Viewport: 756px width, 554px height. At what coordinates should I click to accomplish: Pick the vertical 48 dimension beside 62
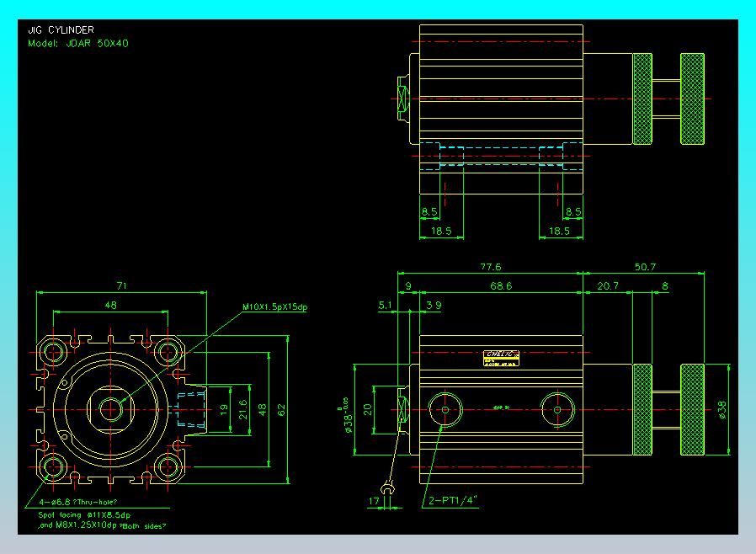point(262,410)
